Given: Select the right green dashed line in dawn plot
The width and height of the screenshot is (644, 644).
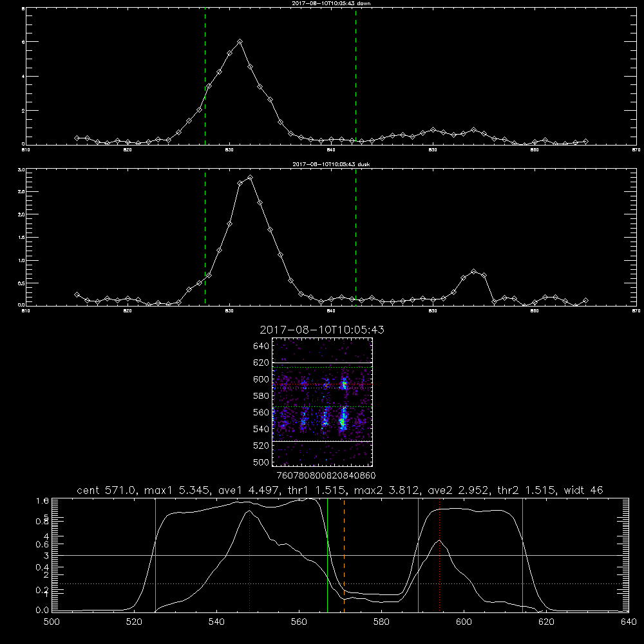Looking at the screenshot, I should (355, 77).
